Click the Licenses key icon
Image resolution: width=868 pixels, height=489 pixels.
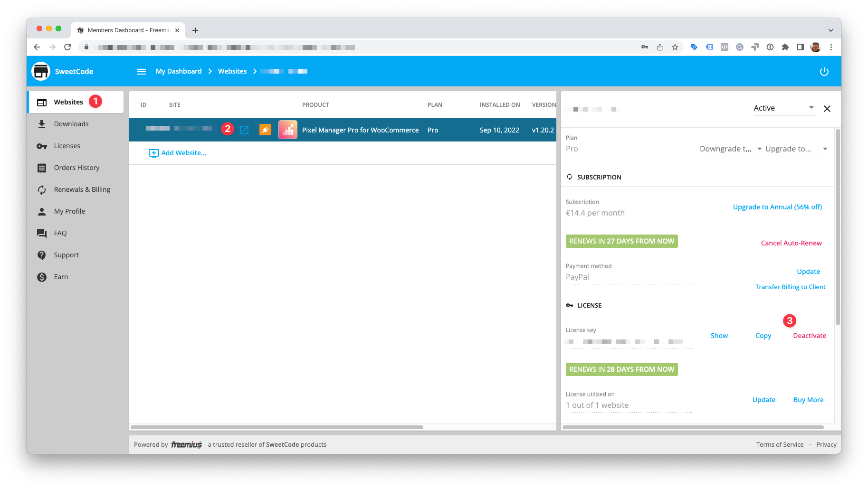(42, 146)
